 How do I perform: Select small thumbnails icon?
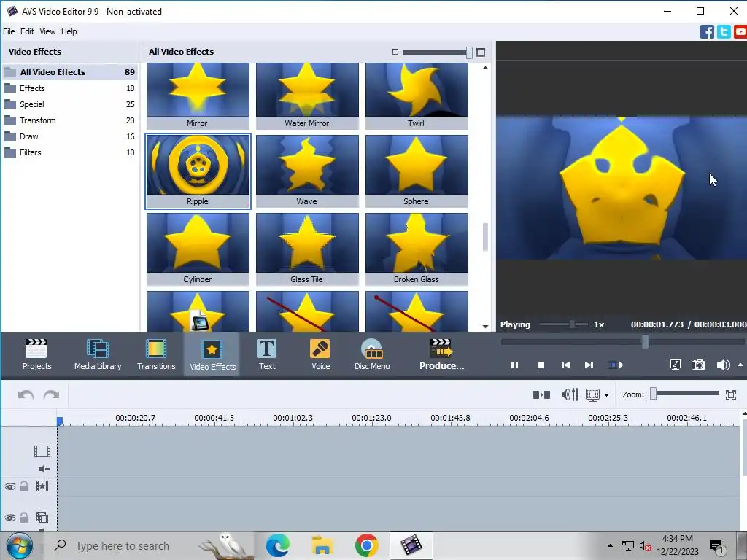click(x=395, y=52)
